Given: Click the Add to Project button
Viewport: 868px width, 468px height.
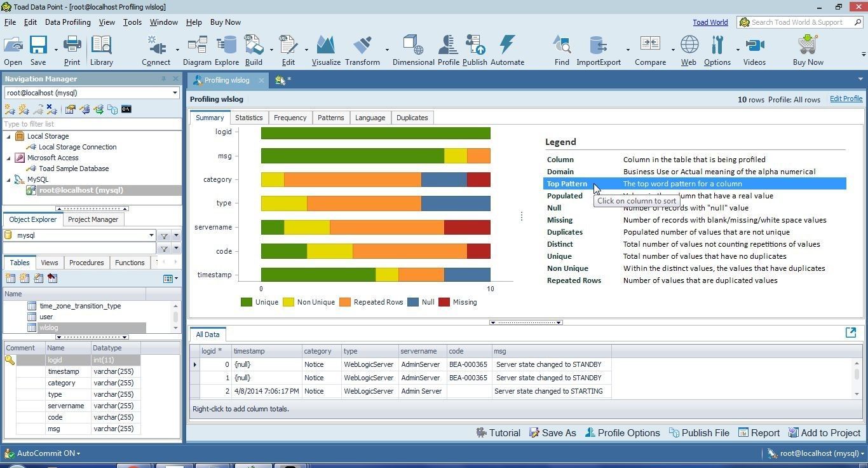Looking at the screenshot, I should pos(824,433).
